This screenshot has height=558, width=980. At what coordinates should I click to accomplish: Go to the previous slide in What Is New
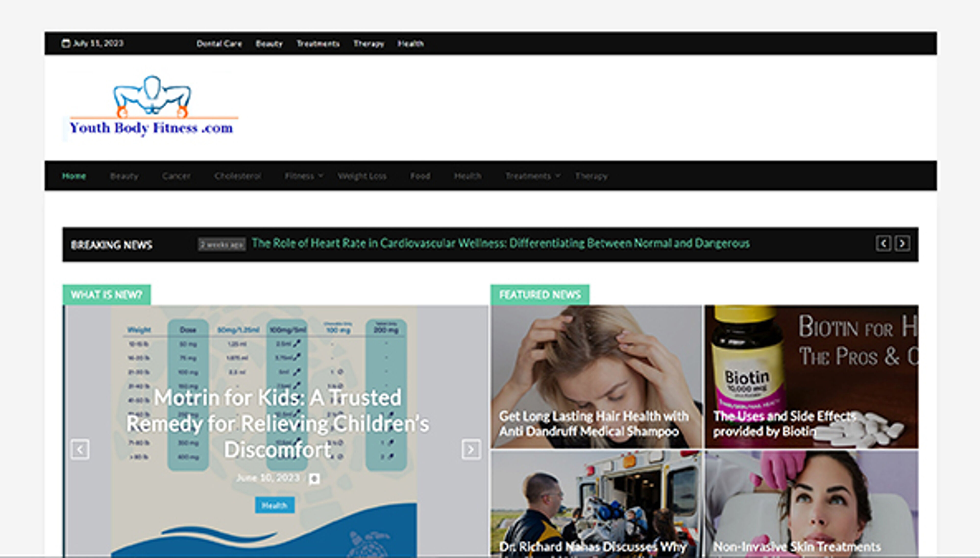[80, 449]
